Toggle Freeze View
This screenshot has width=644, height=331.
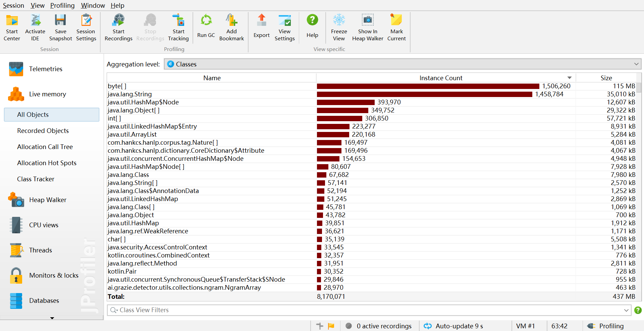pos(339,28)
